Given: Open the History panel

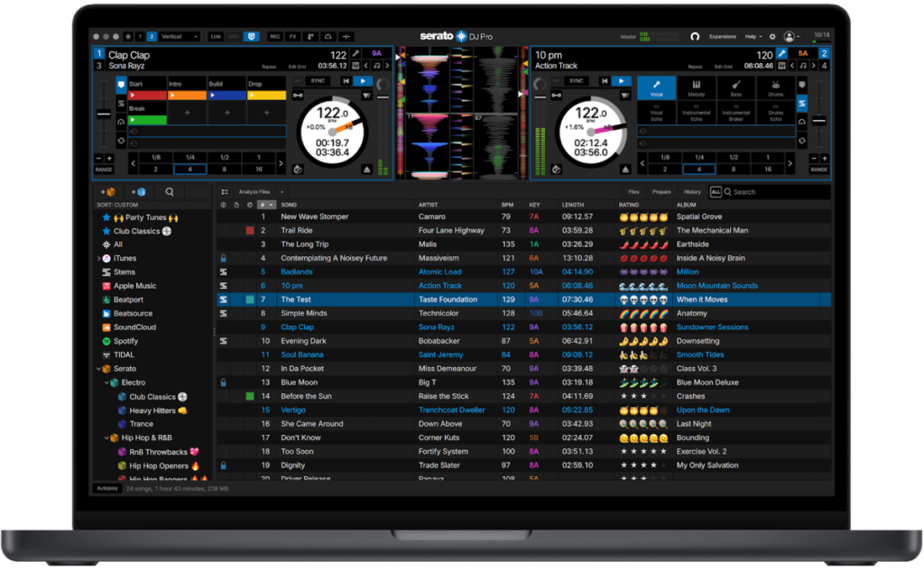Looking at the screenshot, I should [693, 191].
